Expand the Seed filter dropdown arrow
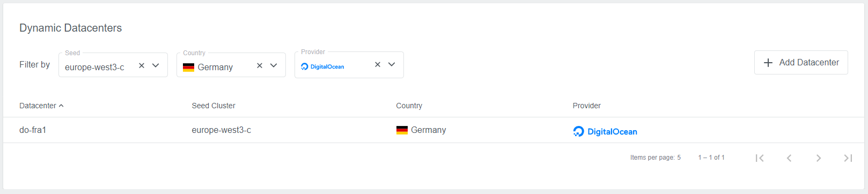The width and height of the screenshot is (868, 194). (156, 65)
